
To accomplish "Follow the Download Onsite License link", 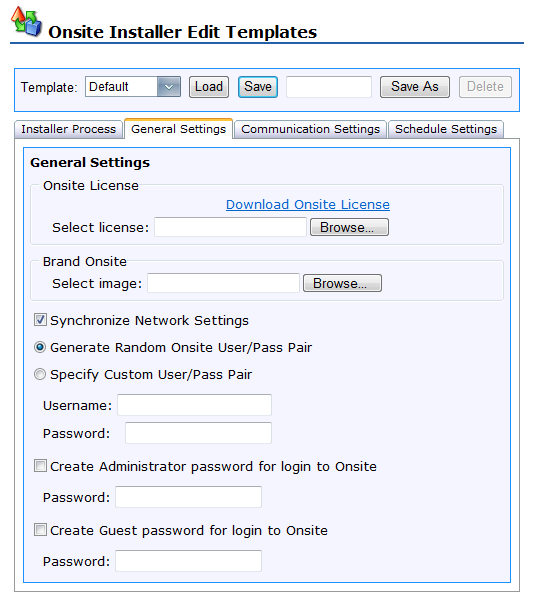I will coord(308,204).
